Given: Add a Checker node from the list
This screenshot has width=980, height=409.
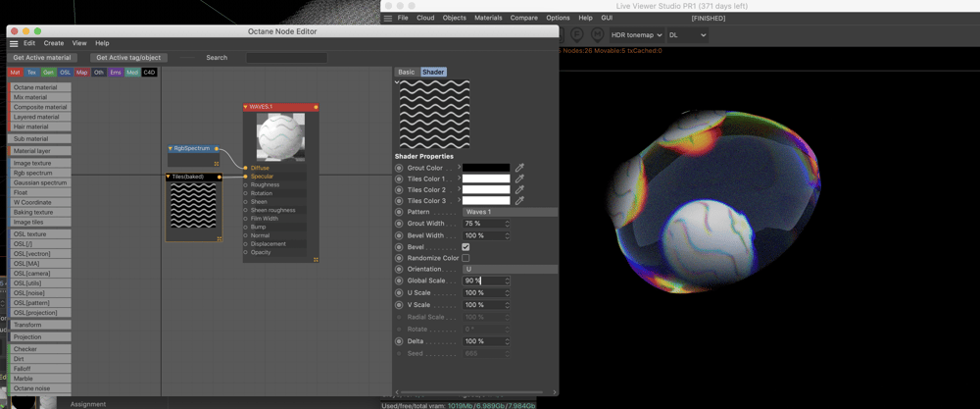Looking at the screenshot, I should pyautogui.click(x=40, y=349).
